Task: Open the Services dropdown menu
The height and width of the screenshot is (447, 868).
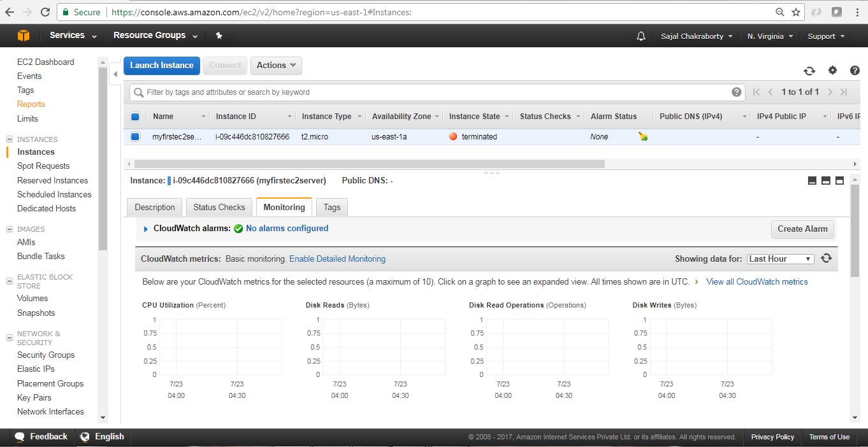Action: [x=73, y=36]
